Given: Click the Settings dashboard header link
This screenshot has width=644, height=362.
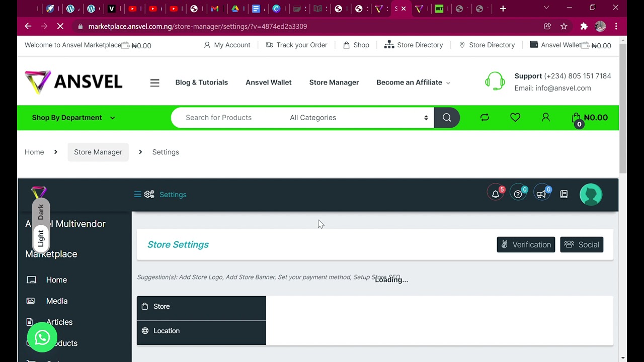Looking at the screenshot, I should pyautogui.click(x=173, y=195).
